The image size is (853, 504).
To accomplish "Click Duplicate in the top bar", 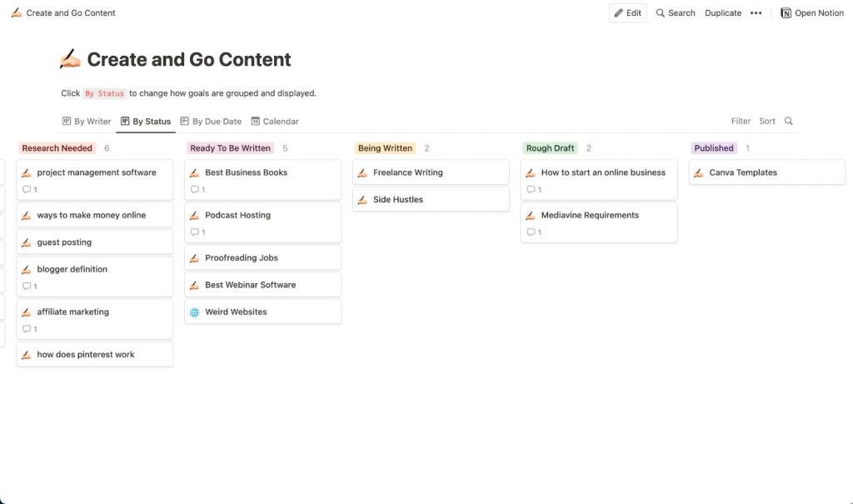I will pyautogui.click(x=721, y=12).
